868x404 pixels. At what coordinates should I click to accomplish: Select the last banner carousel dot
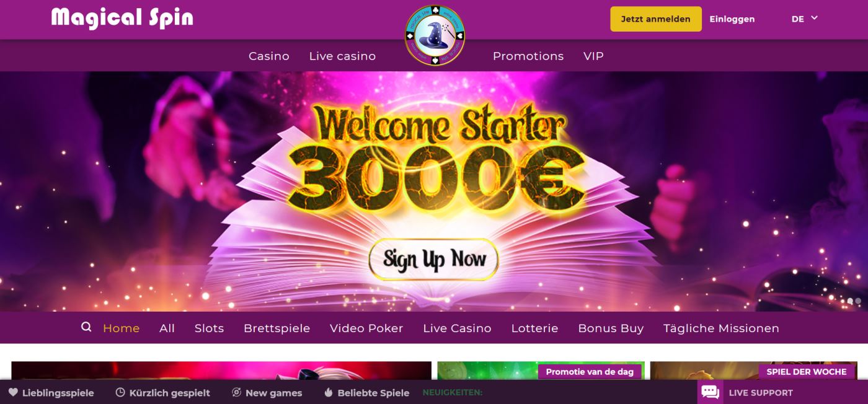pos(858,301)
